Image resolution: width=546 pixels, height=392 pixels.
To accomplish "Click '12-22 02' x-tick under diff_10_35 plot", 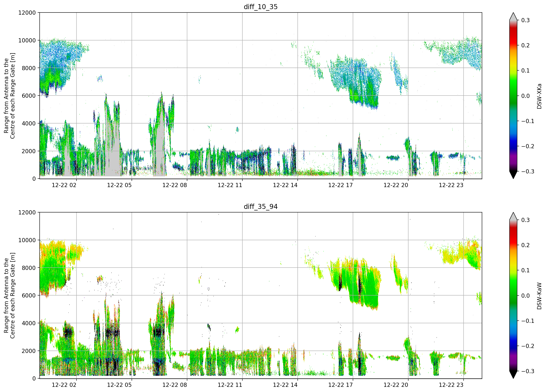I will tap(64, 185).
